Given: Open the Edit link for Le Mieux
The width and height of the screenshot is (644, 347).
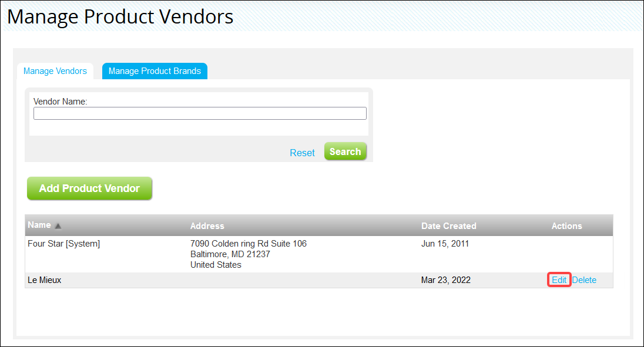Looking at the screenshot, I should coord(558,279).
